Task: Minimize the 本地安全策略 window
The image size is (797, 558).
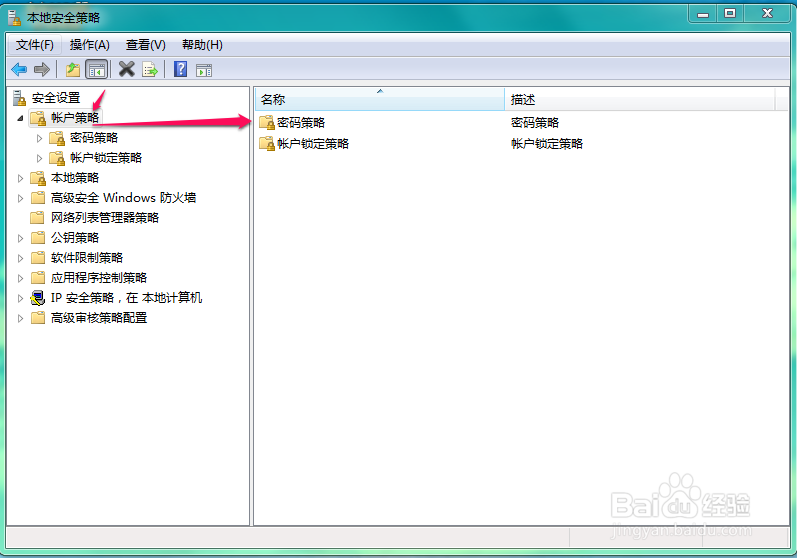Action: [703, 14]
